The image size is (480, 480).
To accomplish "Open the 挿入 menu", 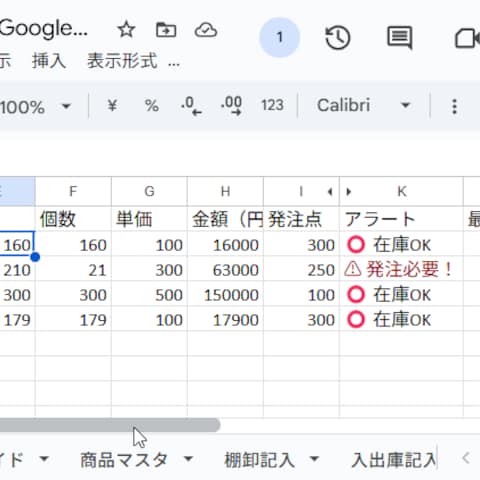I will 49,61.
